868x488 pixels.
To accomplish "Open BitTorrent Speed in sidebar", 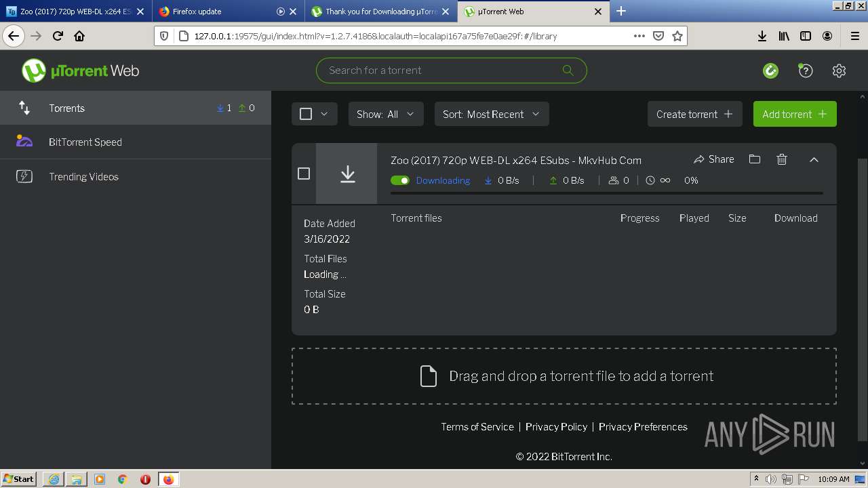I will [136, 142].
